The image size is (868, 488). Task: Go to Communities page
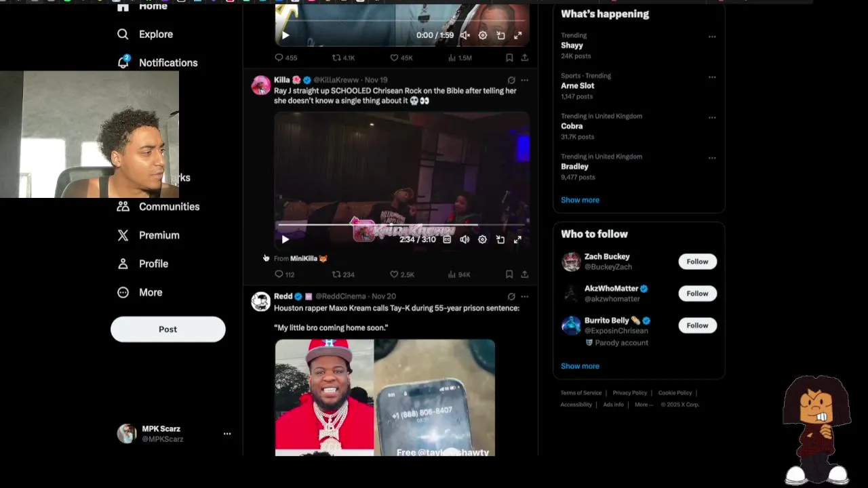coord(158,207)
